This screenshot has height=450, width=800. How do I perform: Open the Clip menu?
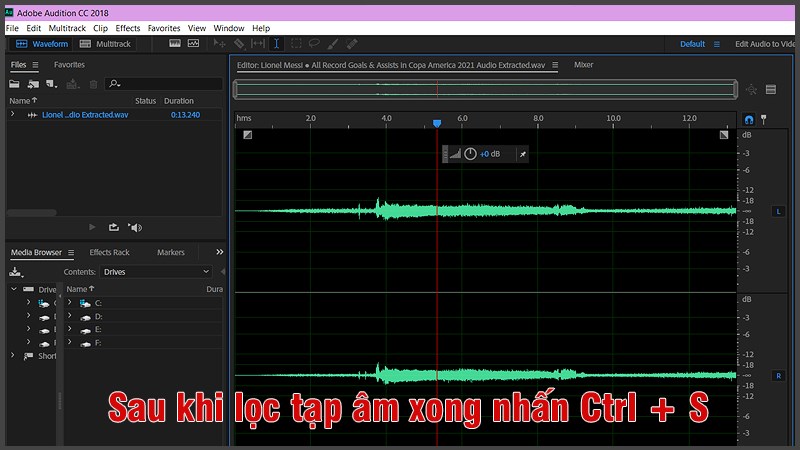coord(101,28)
